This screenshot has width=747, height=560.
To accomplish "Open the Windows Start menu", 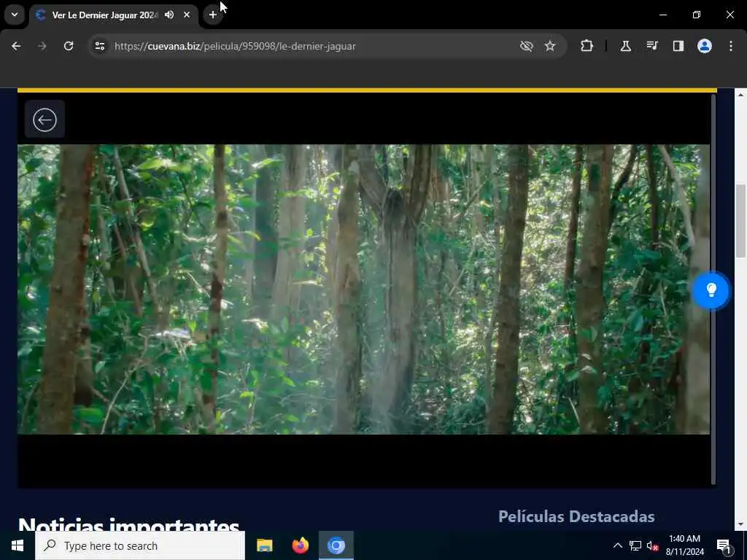I will tap(18, 545).
